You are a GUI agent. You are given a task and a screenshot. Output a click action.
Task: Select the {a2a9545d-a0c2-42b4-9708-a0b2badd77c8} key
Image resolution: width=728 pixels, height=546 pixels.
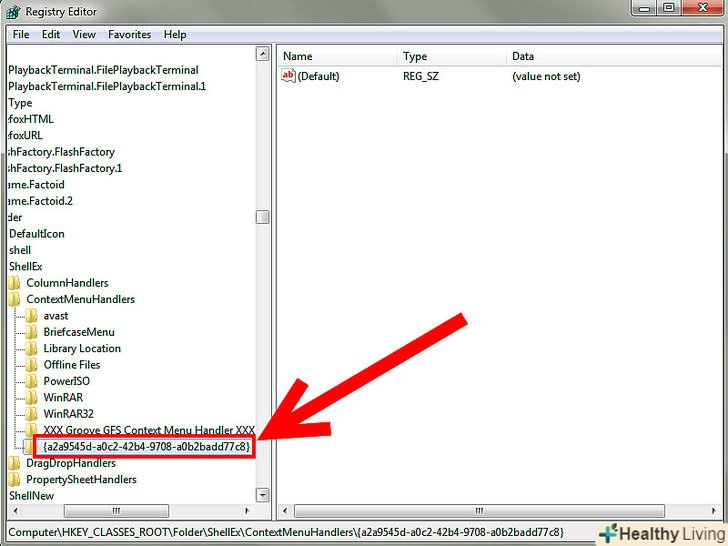pos(146,447)
